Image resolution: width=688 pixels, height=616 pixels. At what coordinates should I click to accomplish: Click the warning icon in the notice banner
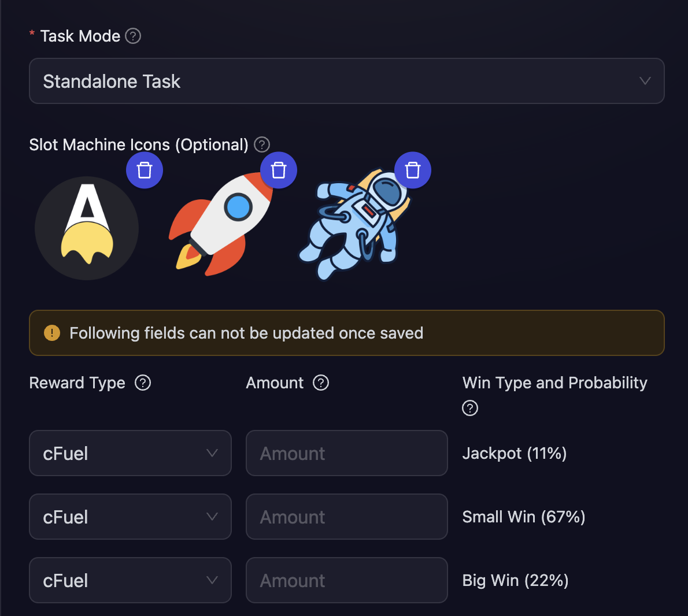pyautogui.click(x=51, y=333)
